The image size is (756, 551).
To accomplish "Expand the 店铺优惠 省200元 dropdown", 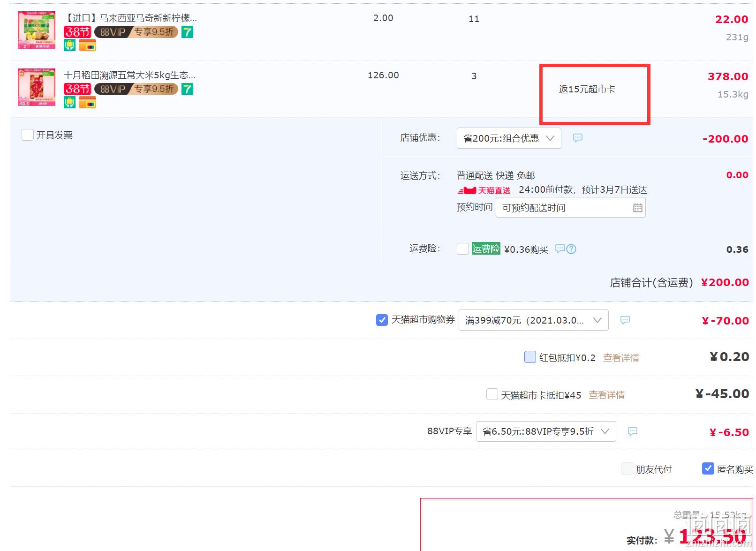I will (x=509, y=138).
